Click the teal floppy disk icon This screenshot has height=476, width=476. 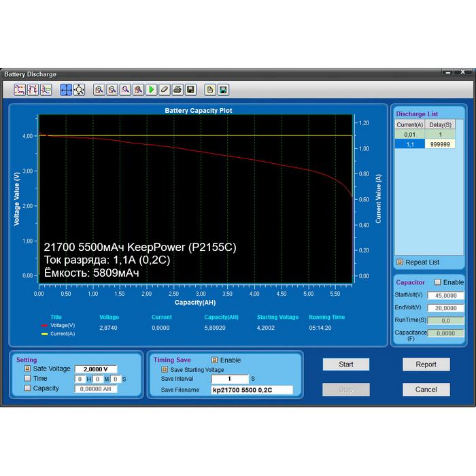click(223, 90)
